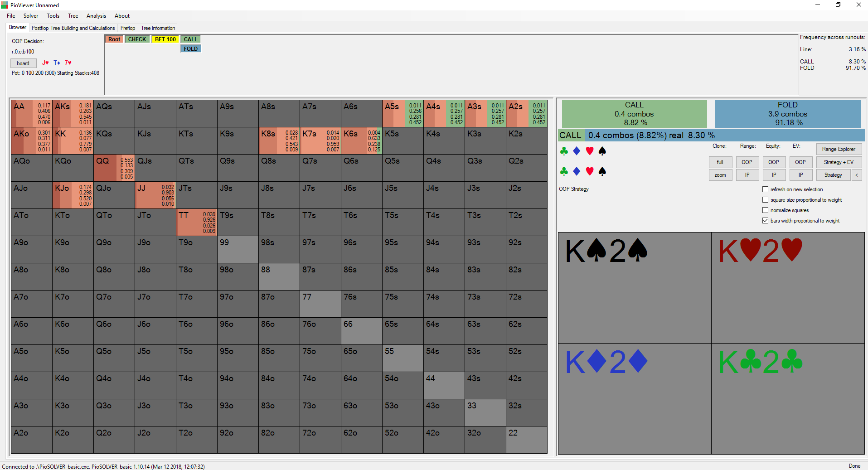Select the KJo hand cell

tap(73, 195)
